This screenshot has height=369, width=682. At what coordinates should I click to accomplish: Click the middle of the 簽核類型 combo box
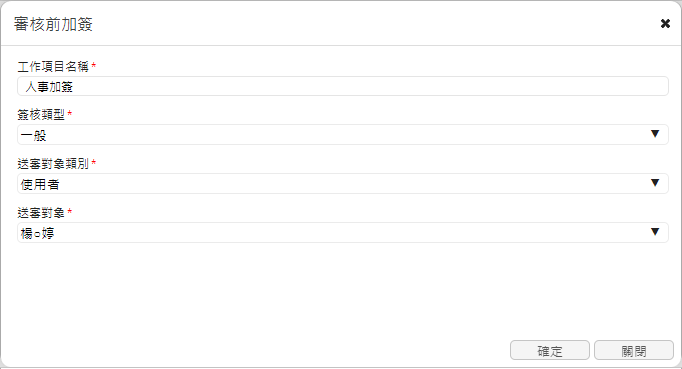343,134
